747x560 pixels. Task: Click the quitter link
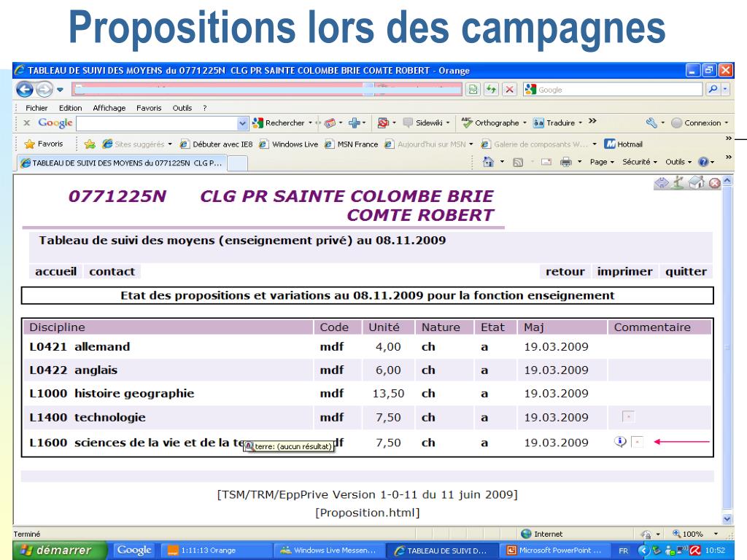[x=686, y=271]
